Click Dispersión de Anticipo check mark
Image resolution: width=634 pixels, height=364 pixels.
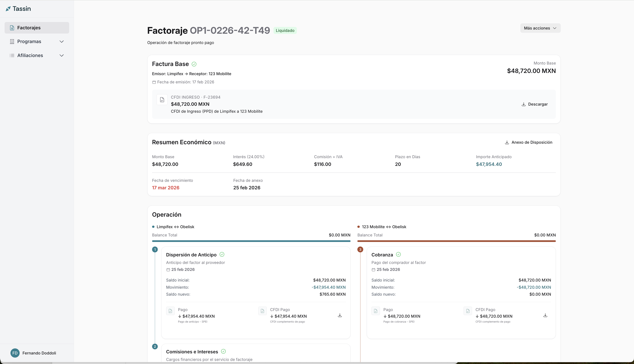tap(222, 255)
